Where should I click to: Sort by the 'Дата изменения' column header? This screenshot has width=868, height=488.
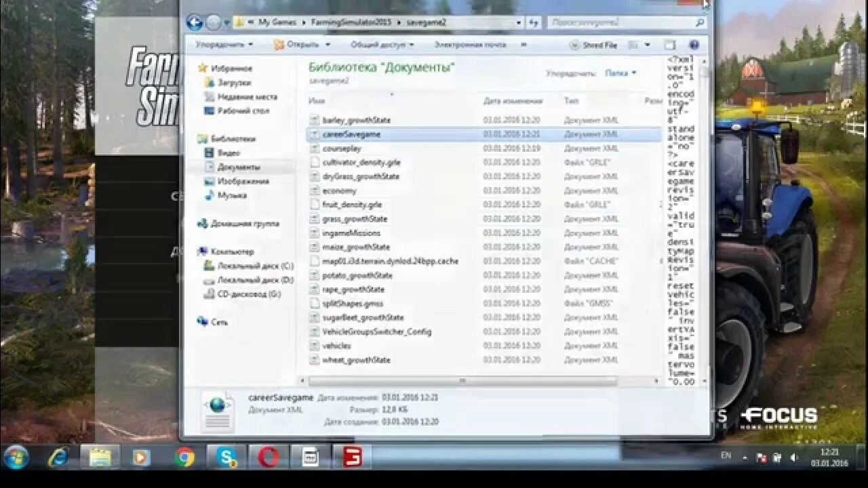tap(513, 101)
